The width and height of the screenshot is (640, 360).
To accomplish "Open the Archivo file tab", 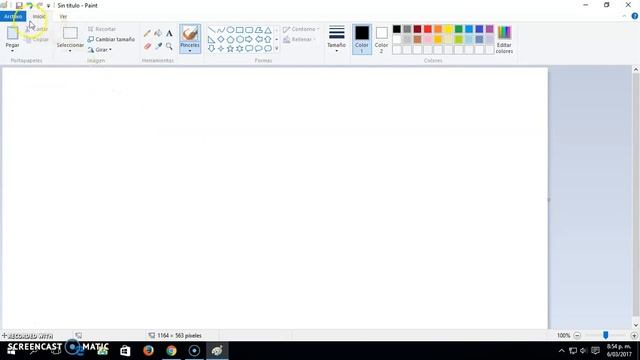I will click(x=13, y=16).
